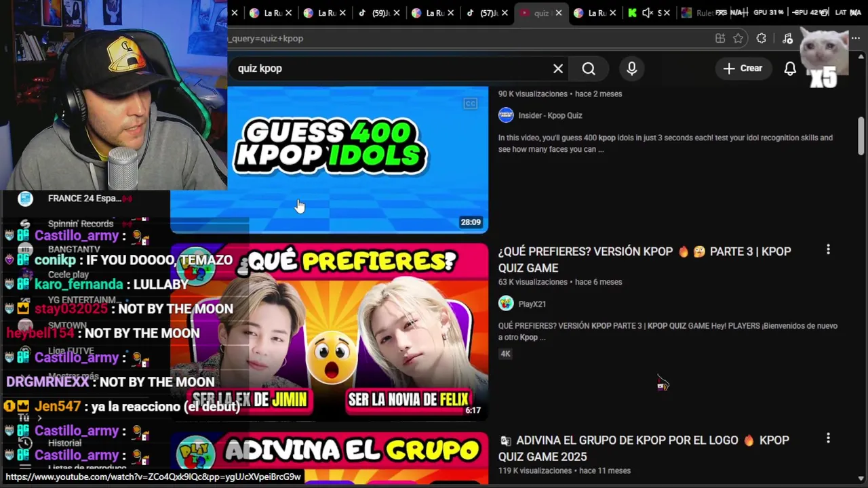Click the PlayX21 video description snippet

(668, 331)
